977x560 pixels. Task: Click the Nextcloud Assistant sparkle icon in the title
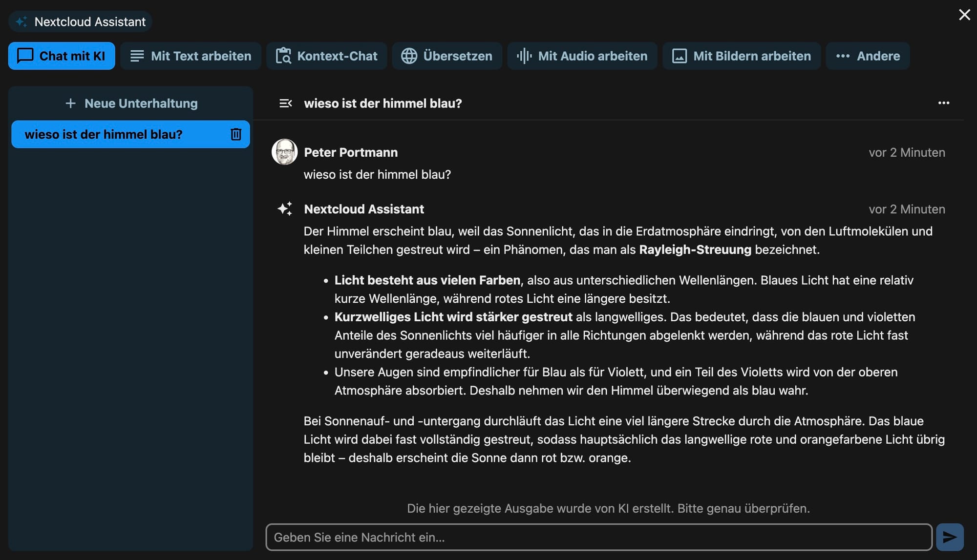(21, 22)
